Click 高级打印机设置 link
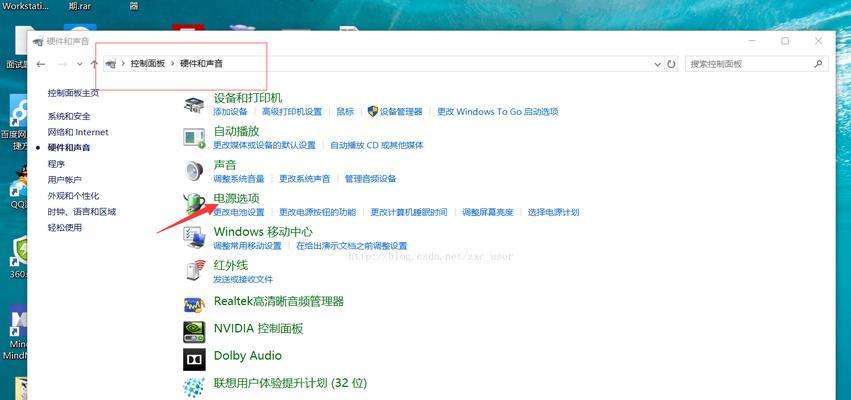 (292, 112)
